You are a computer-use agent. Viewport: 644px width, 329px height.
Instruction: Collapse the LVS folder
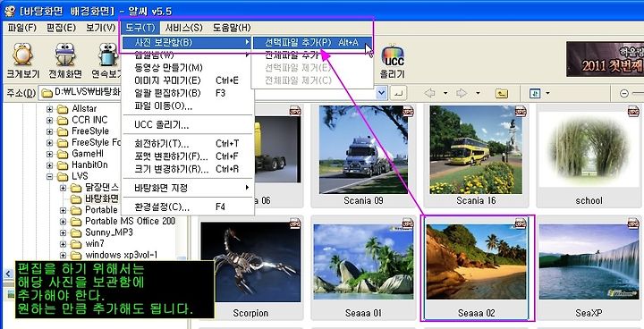50,177
